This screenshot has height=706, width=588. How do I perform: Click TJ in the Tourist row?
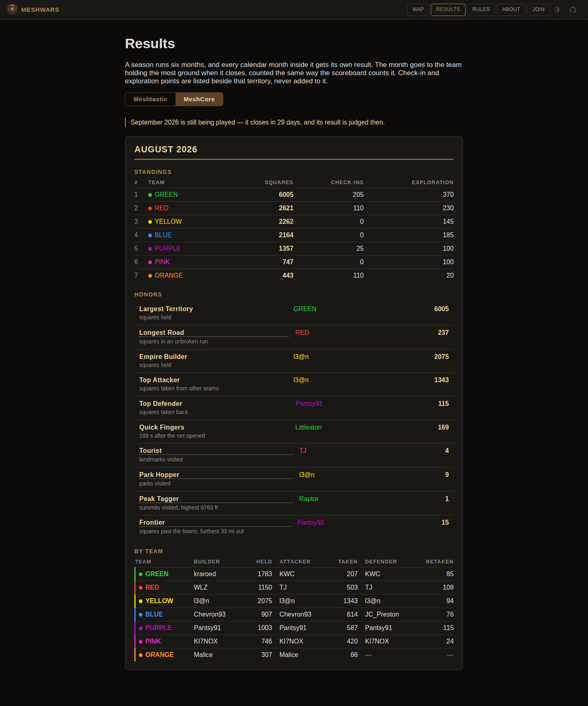point(303,451)
